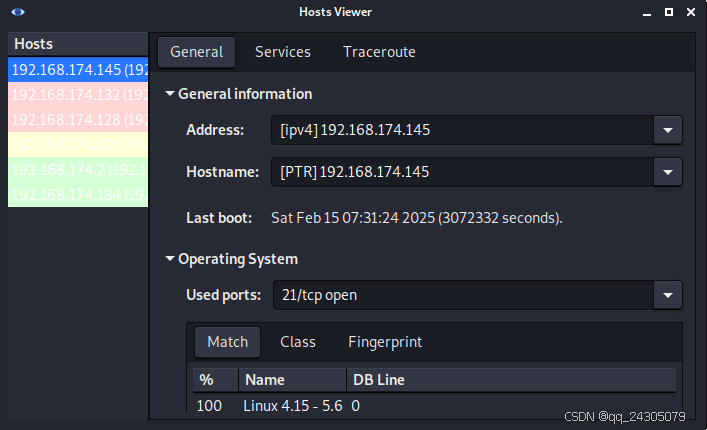Open the Services tab
This screenshot has width=707, height=430.
pyautogui.click(x=283, y=52)
